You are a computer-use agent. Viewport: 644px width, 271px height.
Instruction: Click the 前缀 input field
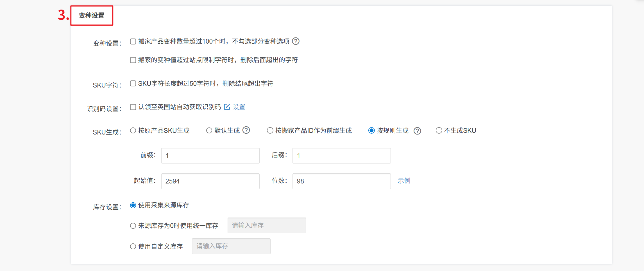(210, 156)
